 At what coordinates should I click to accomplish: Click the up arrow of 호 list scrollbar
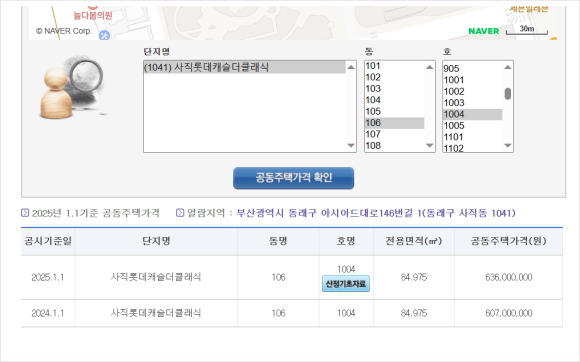pyautogui.click(x=508, y=67)
